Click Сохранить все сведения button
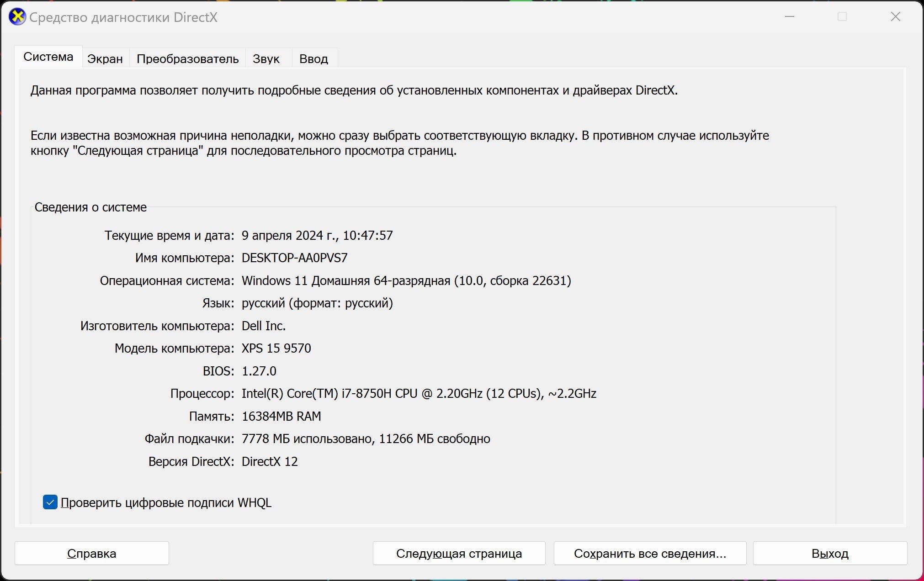The image size is (924, 581). click(650, 553)
